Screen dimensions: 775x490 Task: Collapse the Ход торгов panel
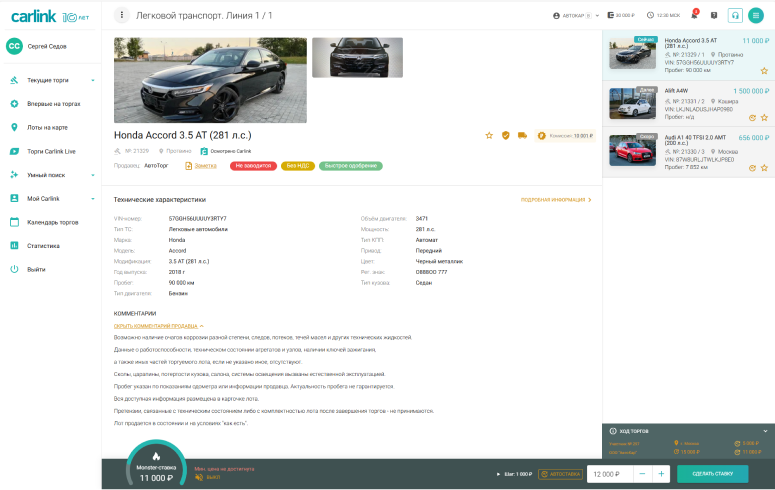pos(764,431)
